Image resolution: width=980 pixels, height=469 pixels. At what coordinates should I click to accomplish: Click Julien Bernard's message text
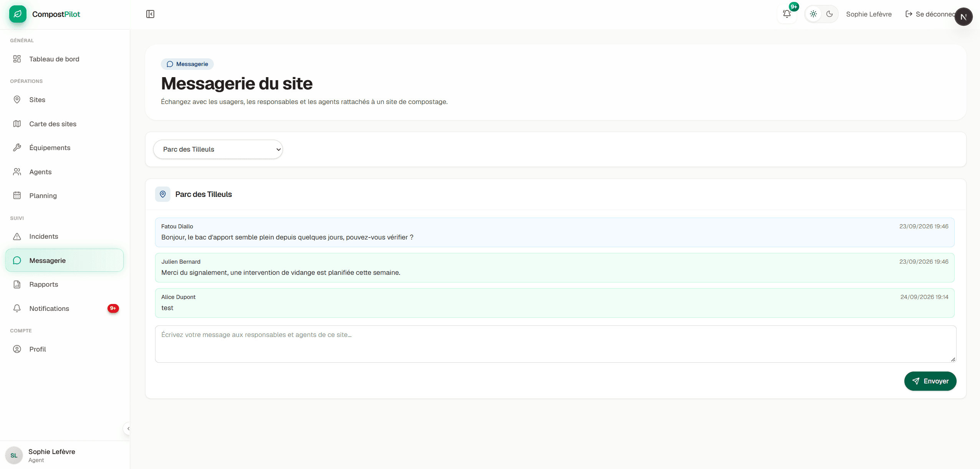point(281,273)
